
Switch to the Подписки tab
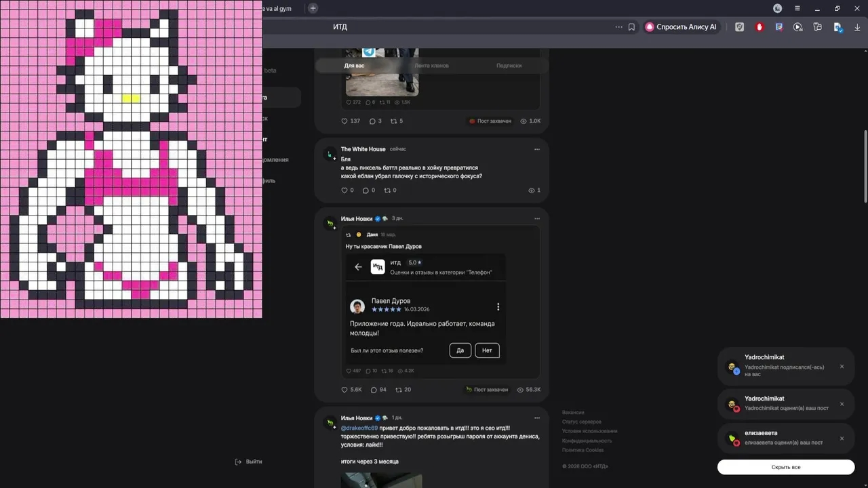pyautogui.click(x=509, y=66)
